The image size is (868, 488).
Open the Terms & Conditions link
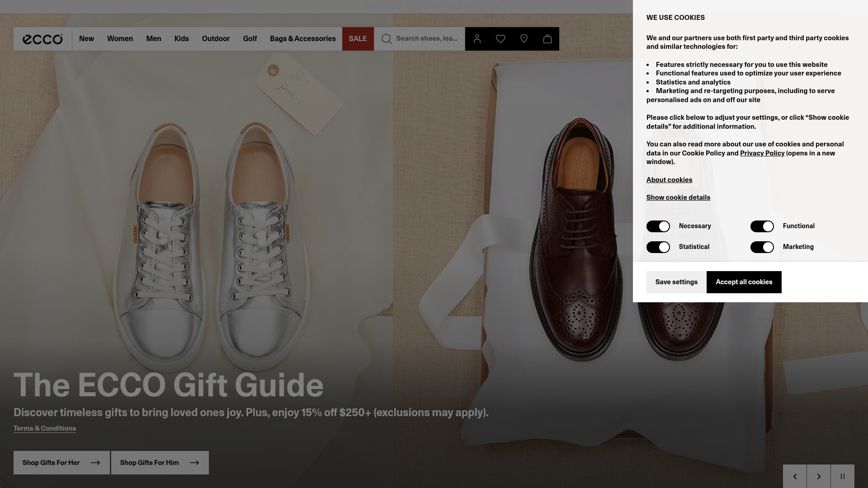[45, 428]
